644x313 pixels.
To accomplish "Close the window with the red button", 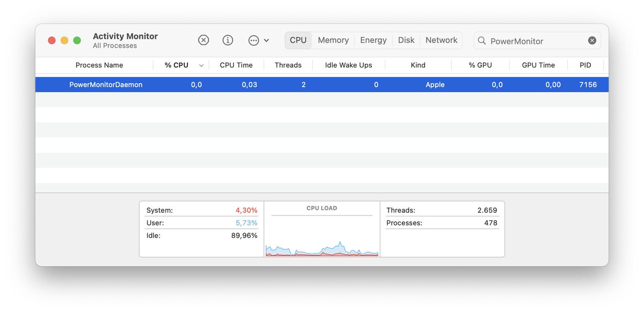I will [x=52, y=41].
